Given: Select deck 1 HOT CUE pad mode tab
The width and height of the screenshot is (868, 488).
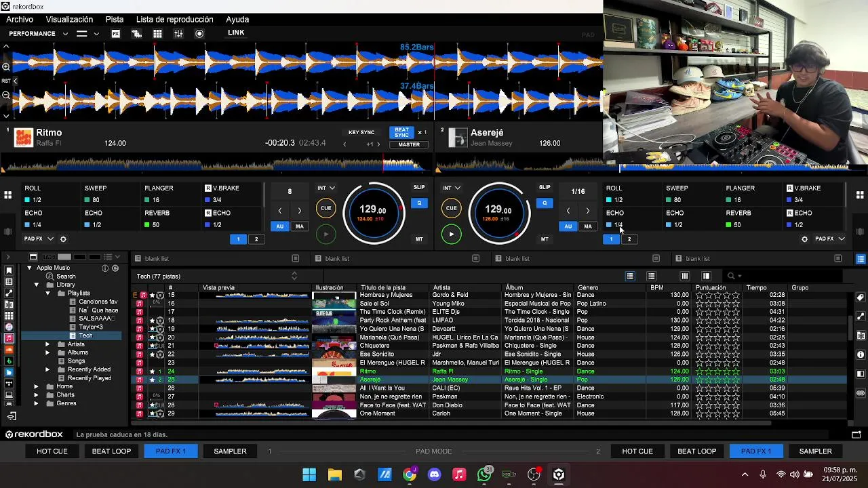Looking at the screenshot, I should coord(52,451).
